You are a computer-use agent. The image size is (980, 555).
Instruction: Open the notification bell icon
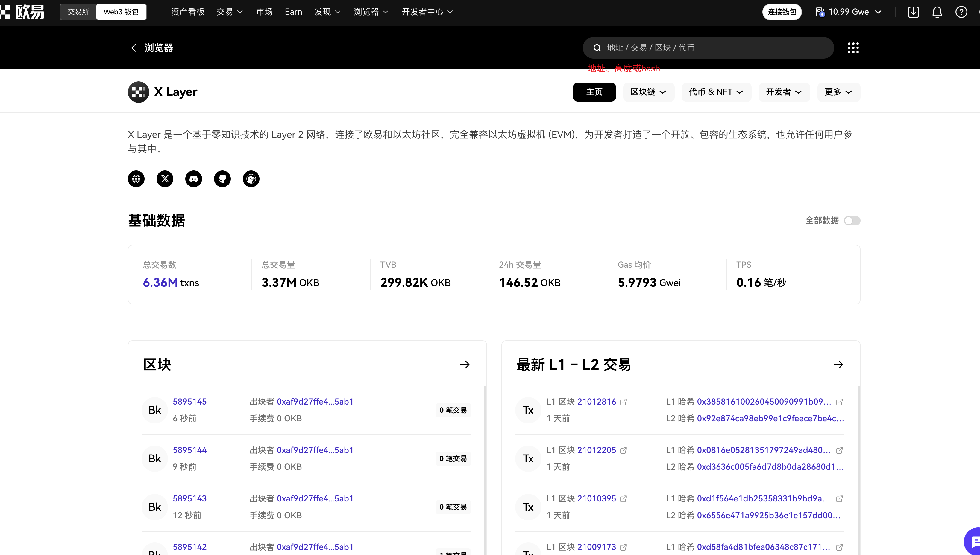937,12
